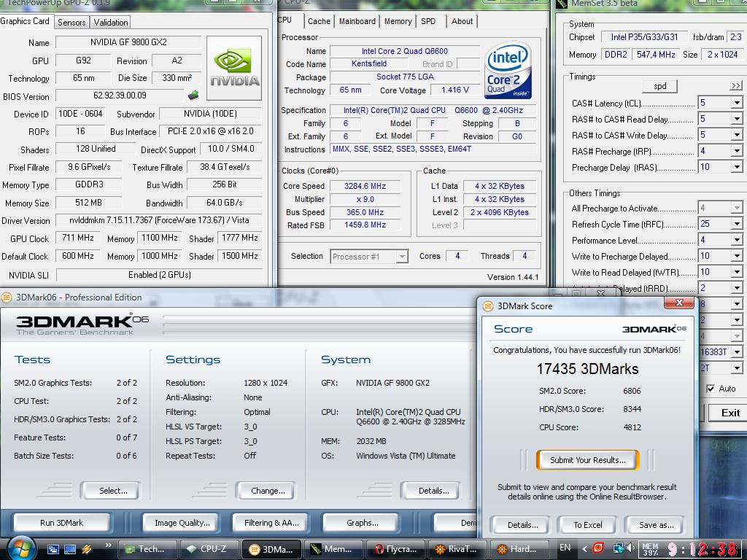Click the MemSet >> expand button
The image size is (747, 560).
735,86
